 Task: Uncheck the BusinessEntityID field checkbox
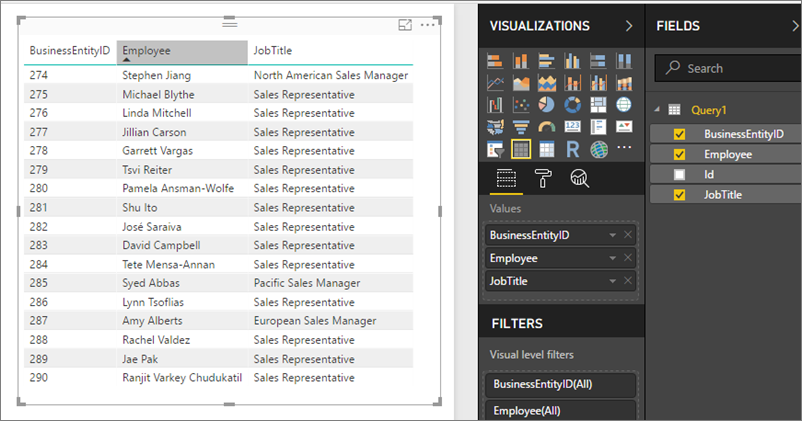[x=680, y=134]
